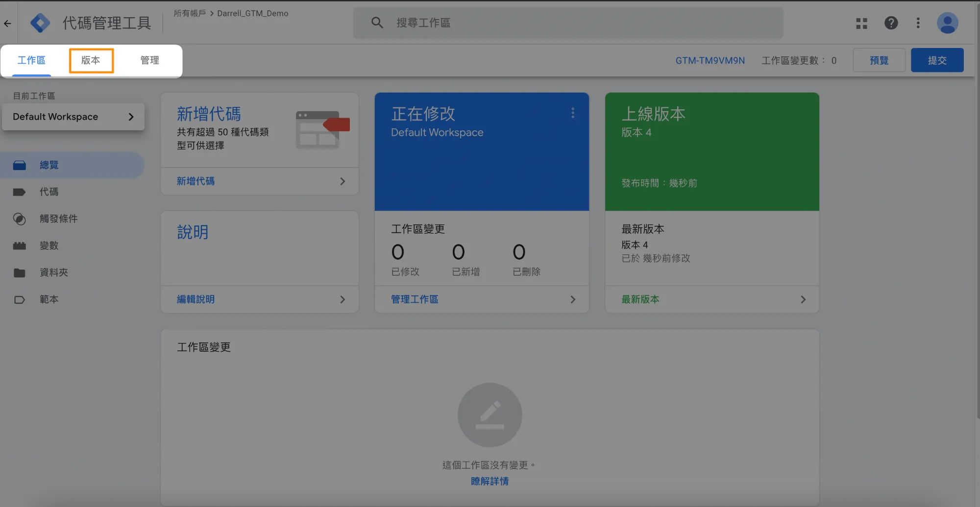
Task: Open the 管理 tab
Action: (x=149, y=60)
